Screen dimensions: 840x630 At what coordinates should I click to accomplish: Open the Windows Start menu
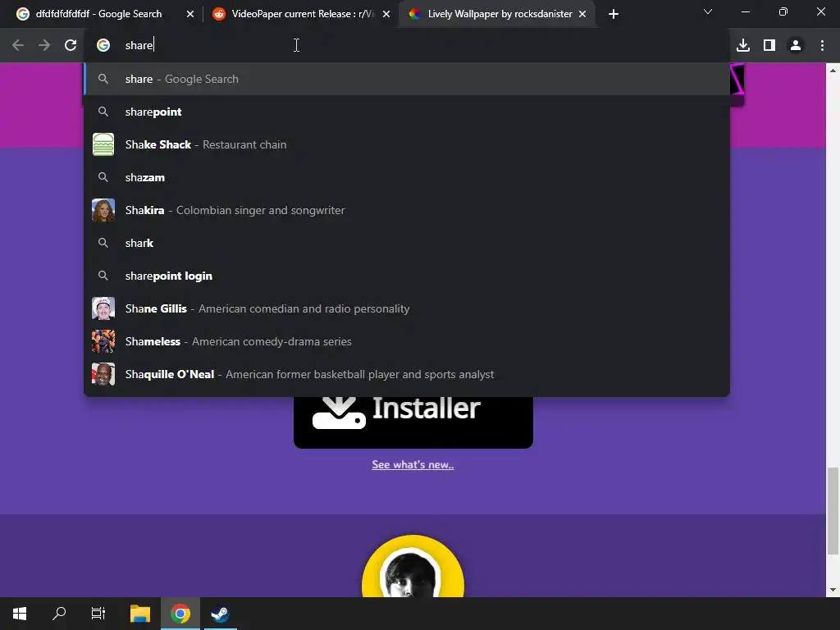click(x=20, y=614)
